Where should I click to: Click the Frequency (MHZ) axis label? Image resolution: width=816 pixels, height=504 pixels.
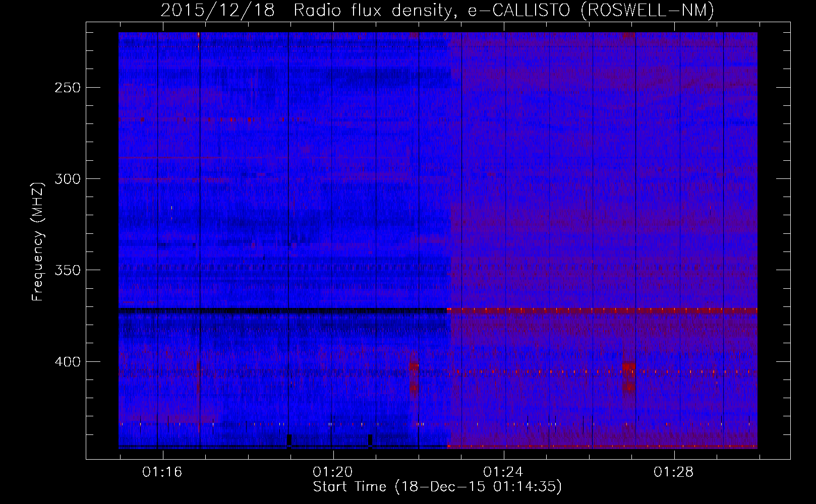(x=38, y=241)
